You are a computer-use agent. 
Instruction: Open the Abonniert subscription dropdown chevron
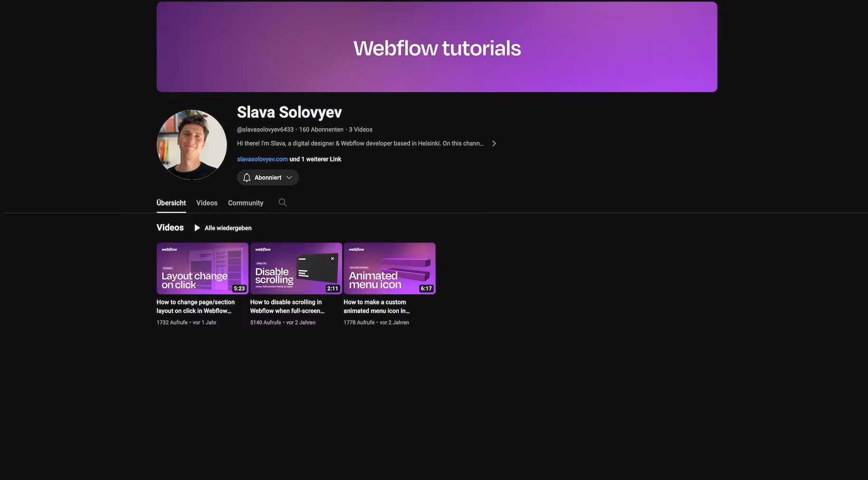tap(289, 178)
